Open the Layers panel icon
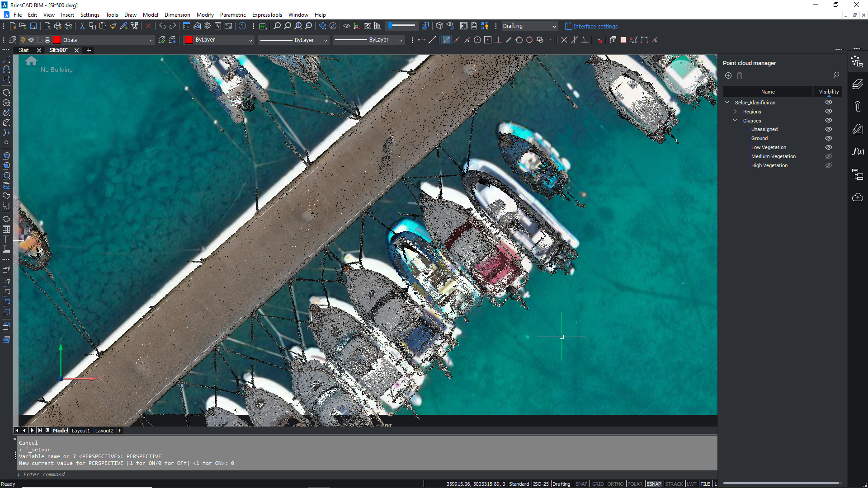This screenshot has height=488, width=868. coord(858,84)
